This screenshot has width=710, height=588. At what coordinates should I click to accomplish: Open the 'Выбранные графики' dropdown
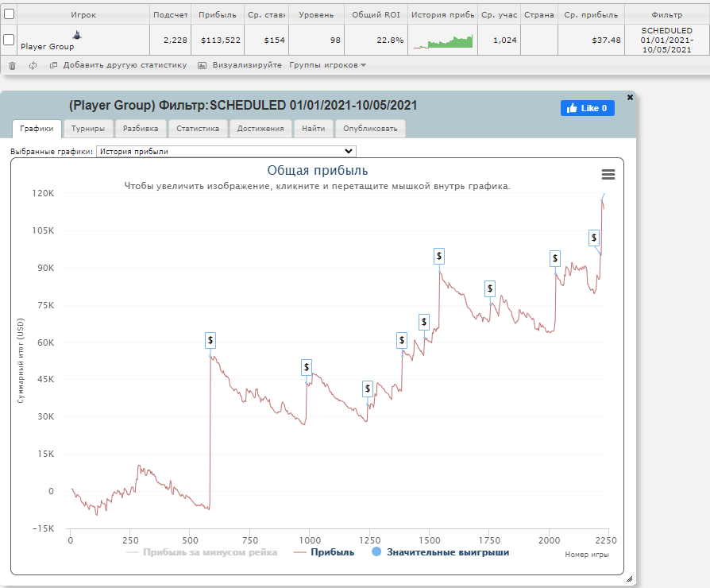click(226, 151)
